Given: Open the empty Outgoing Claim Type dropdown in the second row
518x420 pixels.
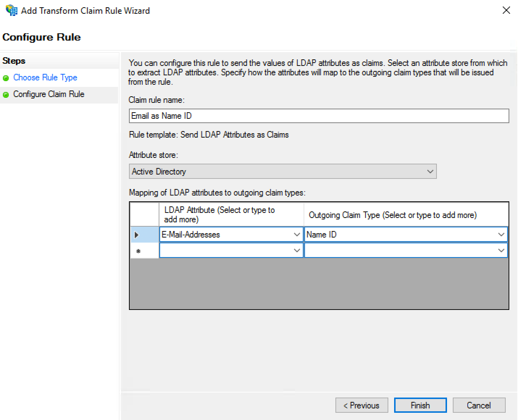Looking at the screenshot, I should pyautogui.click(x=501, y=250).
